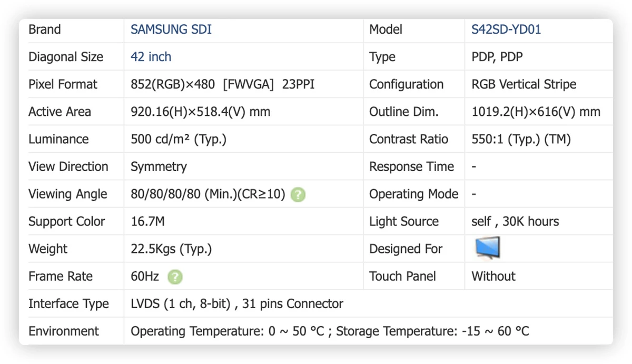632x364 pixels.
Task: Follow the 42 inch diagonal size link
Action: 151,57
